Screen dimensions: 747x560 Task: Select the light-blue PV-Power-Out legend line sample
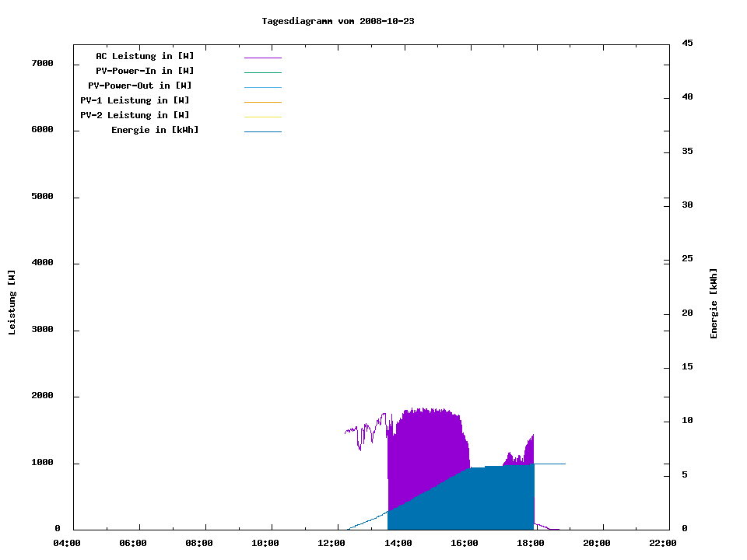(x=262, y=87)
